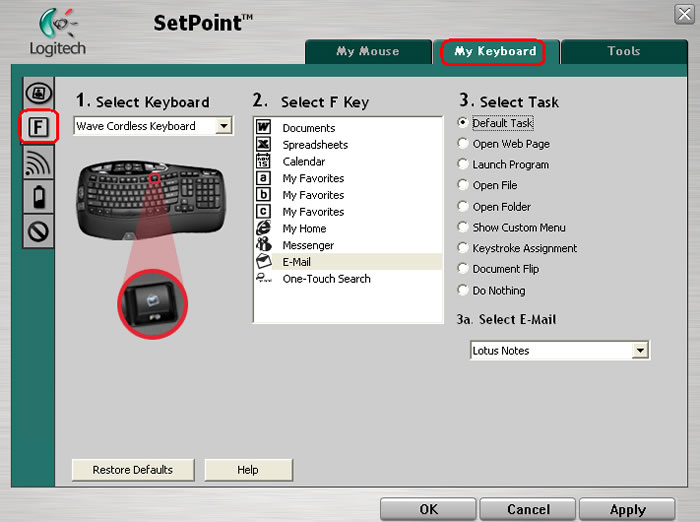The height and width of the screenshot is (522, 700).
Task: Select the Launch Program radio button
Action: tap(463, 164)
